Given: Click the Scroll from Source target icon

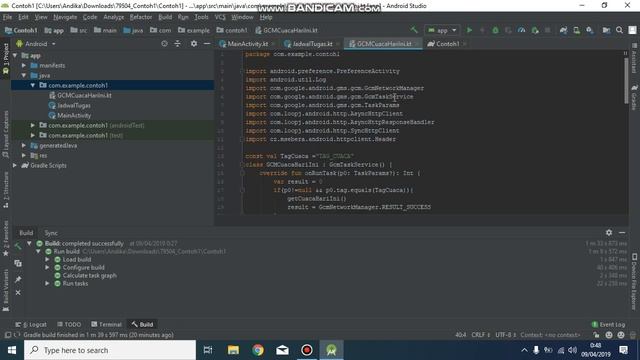Looking at the screenshot, I should click(164, 44).
